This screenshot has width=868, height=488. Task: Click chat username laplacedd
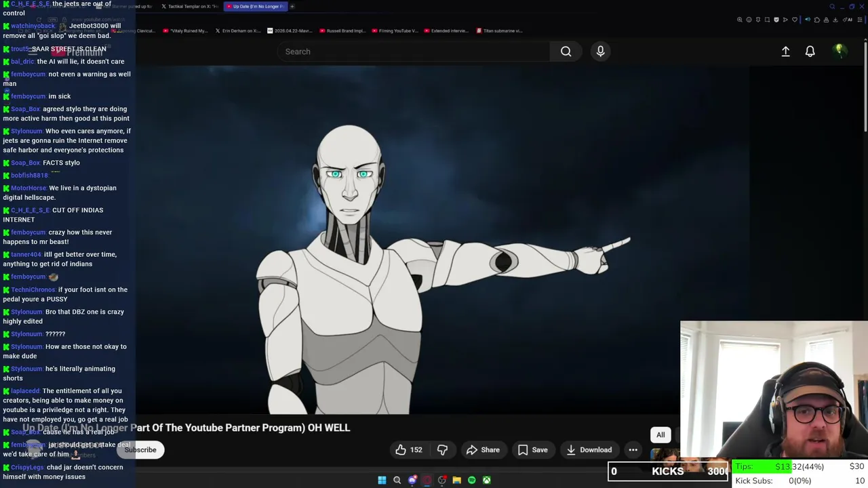(25, 391)
